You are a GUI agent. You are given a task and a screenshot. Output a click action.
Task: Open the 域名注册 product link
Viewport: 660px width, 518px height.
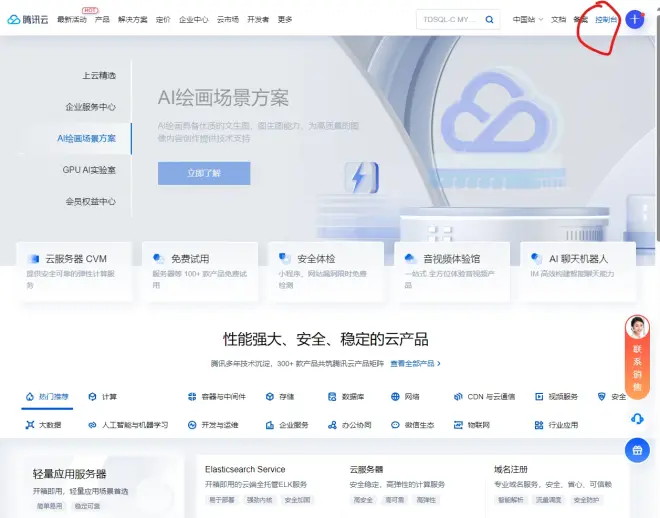click(x=511, y=469)
